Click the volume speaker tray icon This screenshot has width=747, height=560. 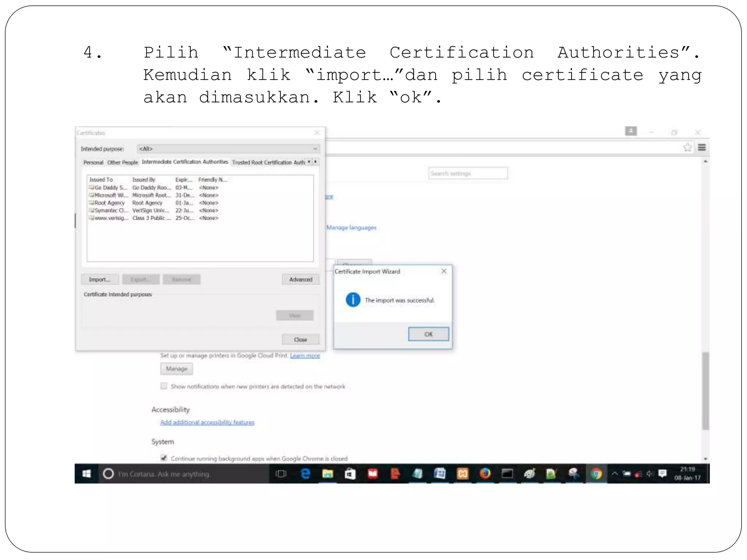tap(650, 474)
